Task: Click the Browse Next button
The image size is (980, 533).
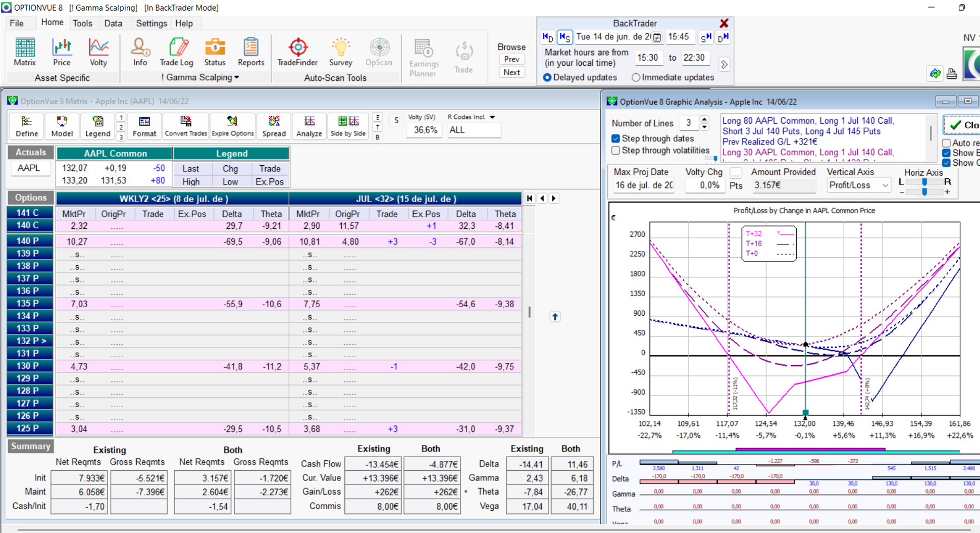Action: [511, 72]
